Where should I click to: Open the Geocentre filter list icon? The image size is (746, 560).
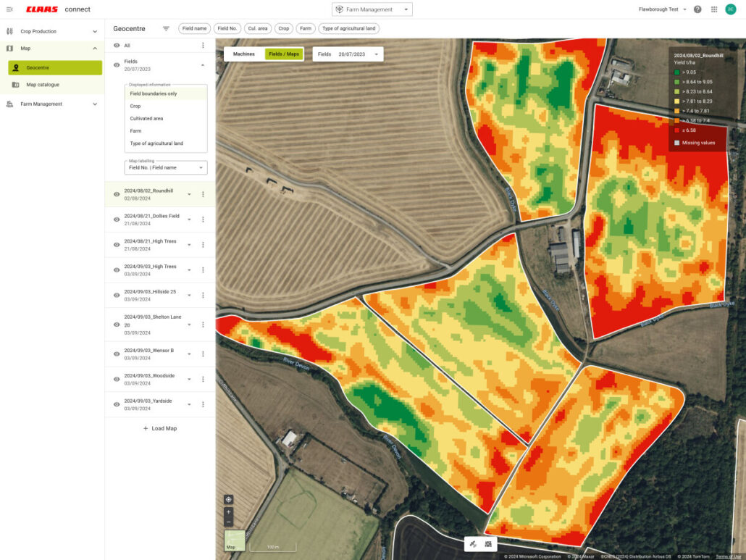click(166, 29)
